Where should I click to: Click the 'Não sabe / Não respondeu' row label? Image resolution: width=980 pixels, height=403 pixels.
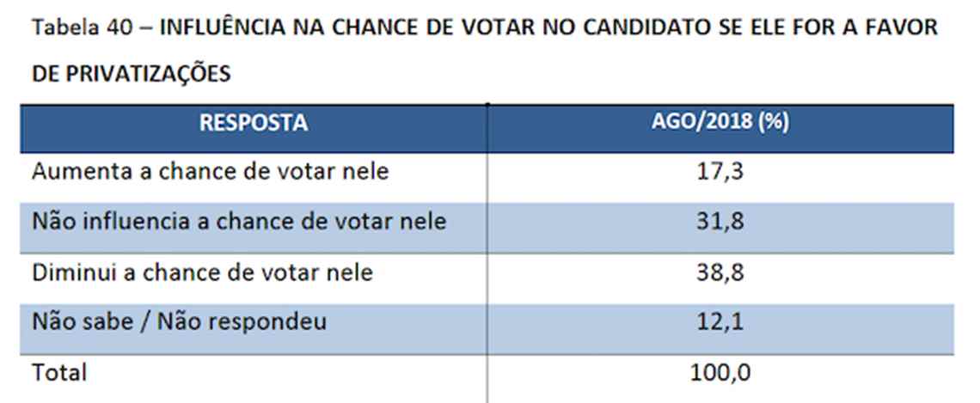click(x=180, y=323)
